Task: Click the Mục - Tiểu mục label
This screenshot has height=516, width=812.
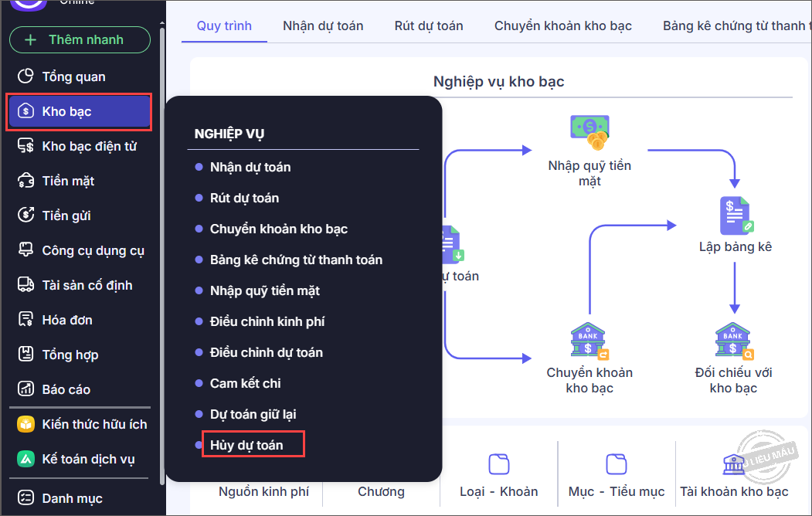Action: pos(617,491)
